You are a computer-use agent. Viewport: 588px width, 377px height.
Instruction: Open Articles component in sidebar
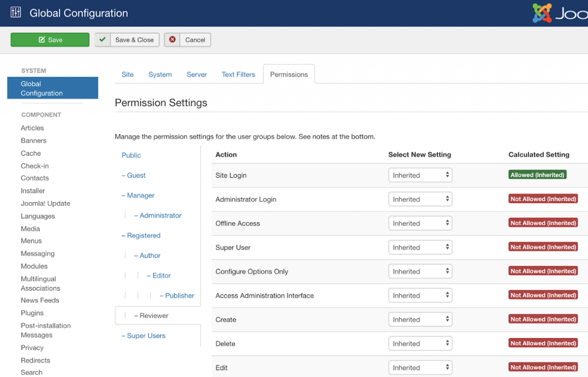[32, 128]
